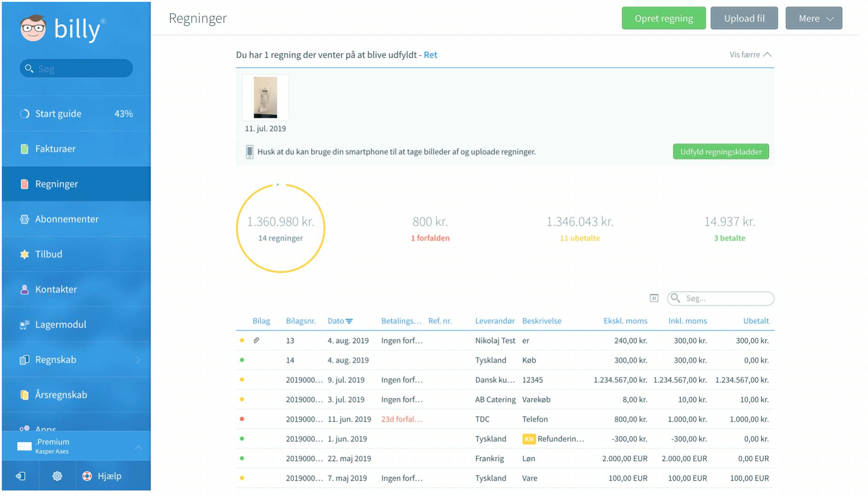Image resolution: width=868 pixels, height=496 pixels.
Task: Expand the Regnskab submenu arrow
Action: [x=138, y=360]
